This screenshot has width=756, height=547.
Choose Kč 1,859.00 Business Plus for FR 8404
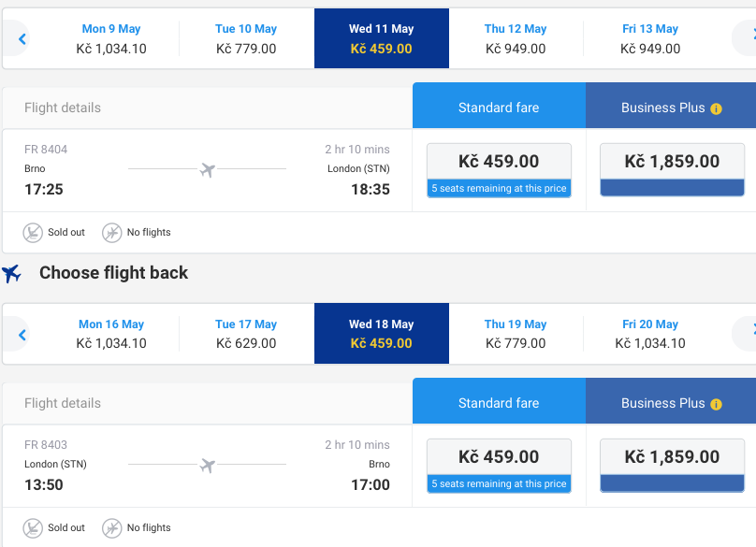[672, 169]
